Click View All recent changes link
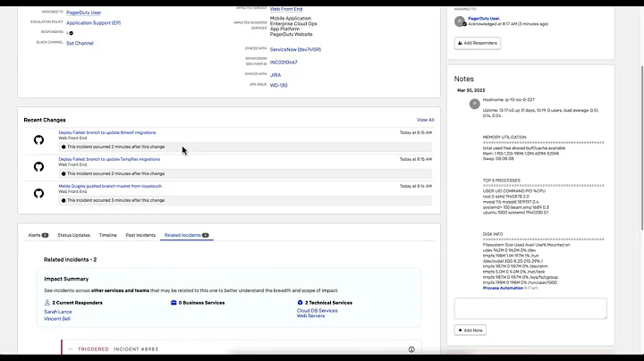 [425, 120]
